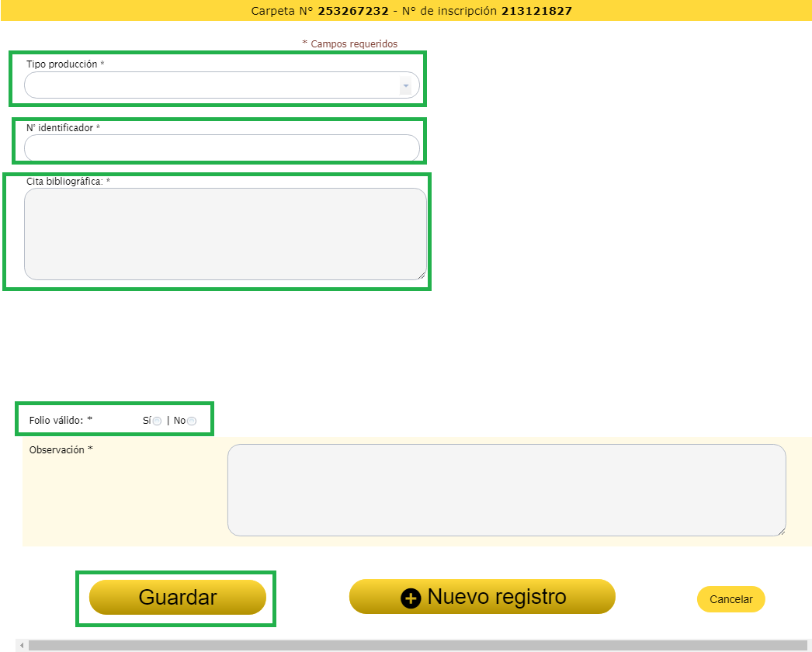Viewport: 812px width, 652px height.
Task: Click the Tipo producción dropdown arrow
Action: (405, 85)
